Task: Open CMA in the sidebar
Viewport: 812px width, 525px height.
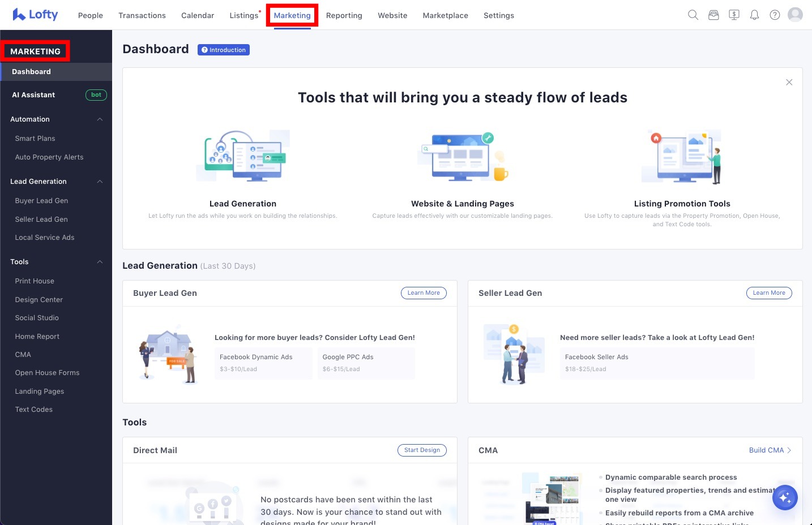Action: click(23, 355)
